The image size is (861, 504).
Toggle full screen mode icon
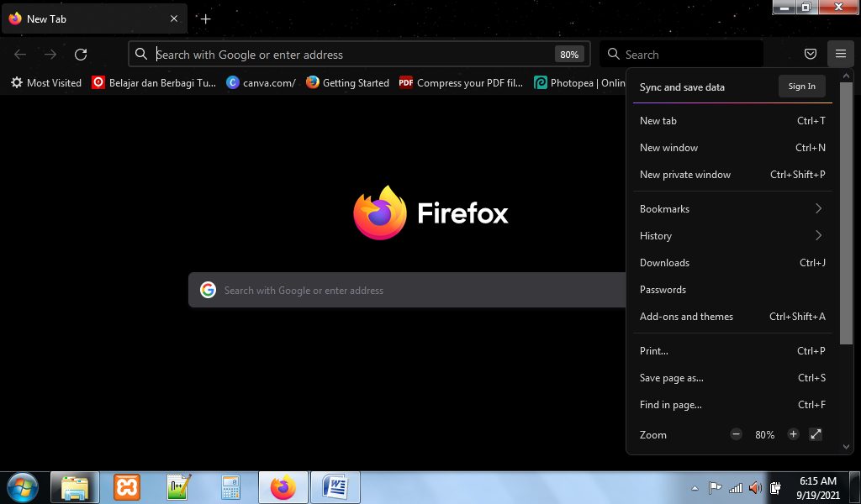[816, 434]
